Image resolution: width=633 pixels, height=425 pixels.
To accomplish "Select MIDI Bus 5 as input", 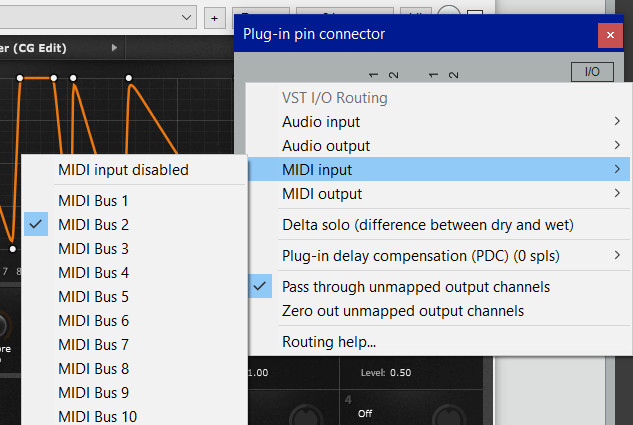I will point(93,297).
